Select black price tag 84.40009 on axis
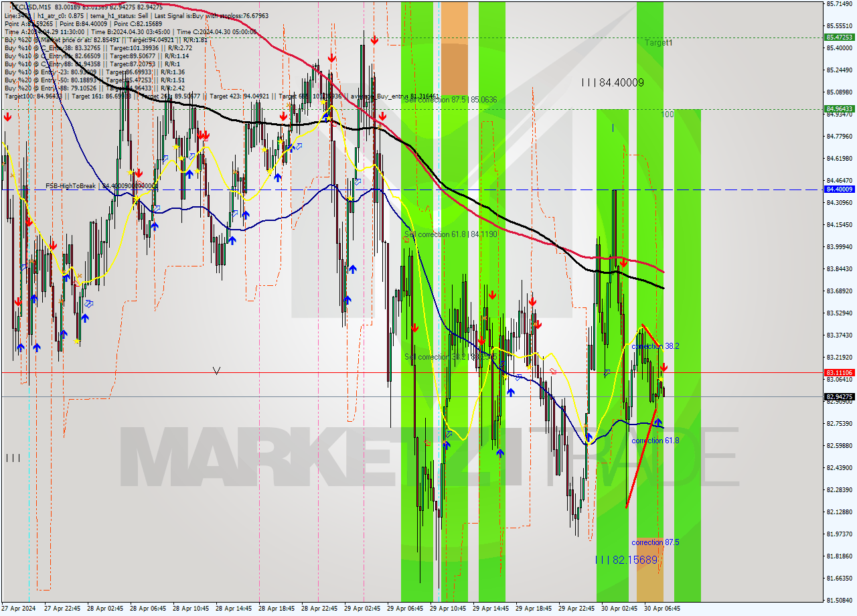The image size is (857, 616). pos(839,189)
